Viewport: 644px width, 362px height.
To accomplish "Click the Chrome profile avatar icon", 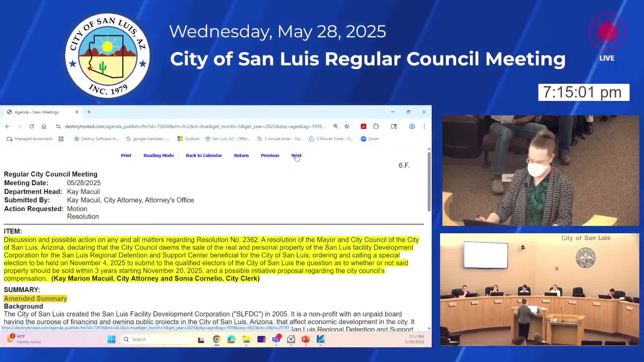I will (412, 126).
